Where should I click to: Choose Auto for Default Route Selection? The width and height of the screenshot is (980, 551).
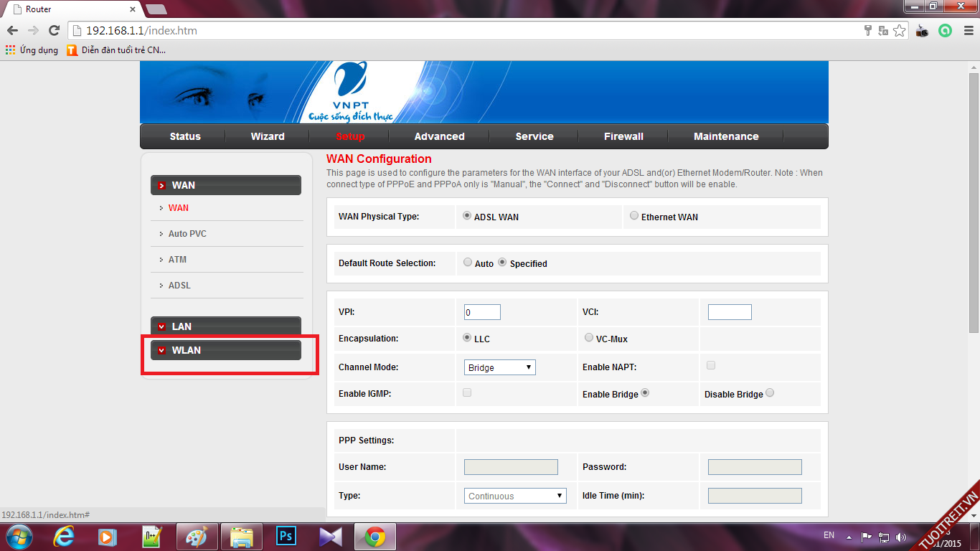point(468,263)
